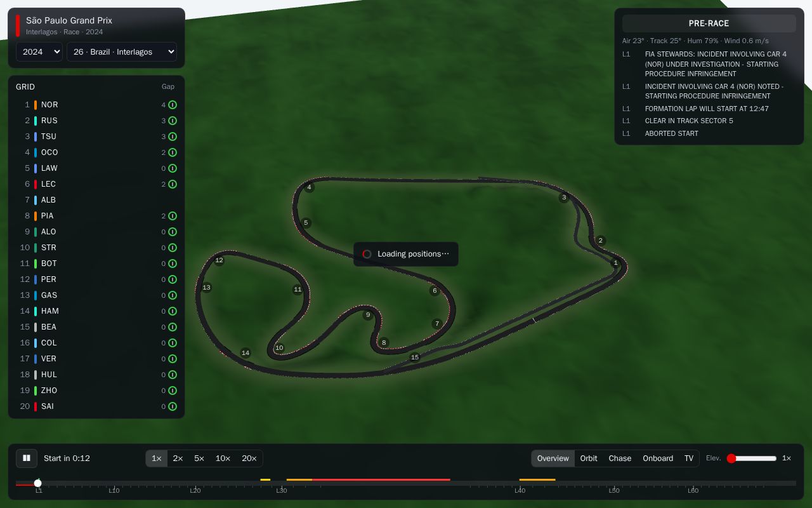
Task: Pause the race replay playback
Action: [x=27, y=458]
